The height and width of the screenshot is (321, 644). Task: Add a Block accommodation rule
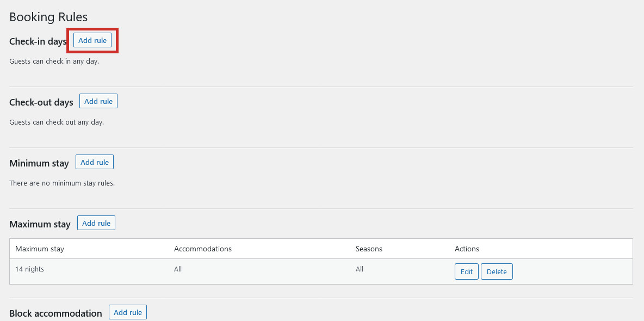pos(128,312)
